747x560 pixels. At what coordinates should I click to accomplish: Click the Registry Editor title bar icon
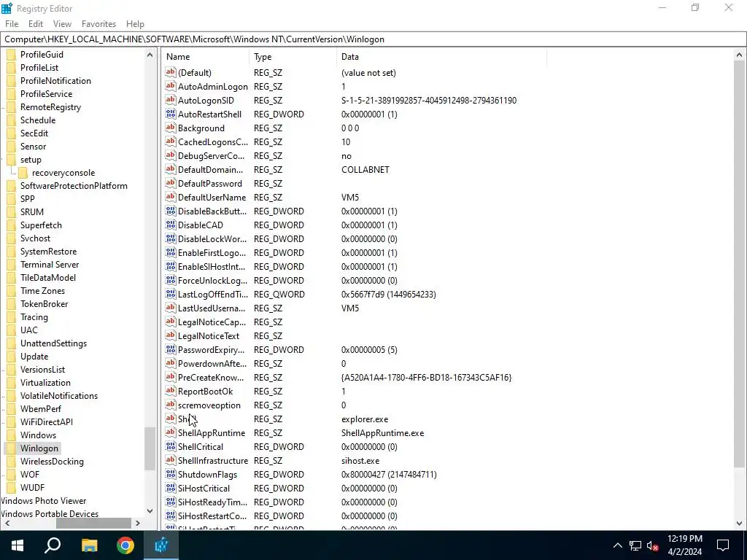7,8
